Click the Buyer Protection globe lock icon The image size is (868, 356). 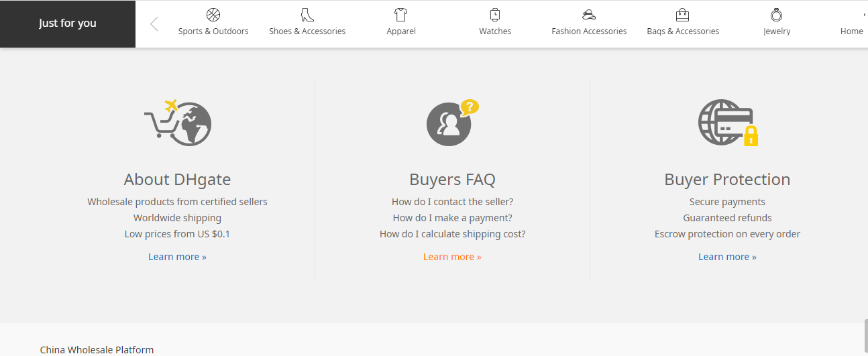(x=728, y=123)
